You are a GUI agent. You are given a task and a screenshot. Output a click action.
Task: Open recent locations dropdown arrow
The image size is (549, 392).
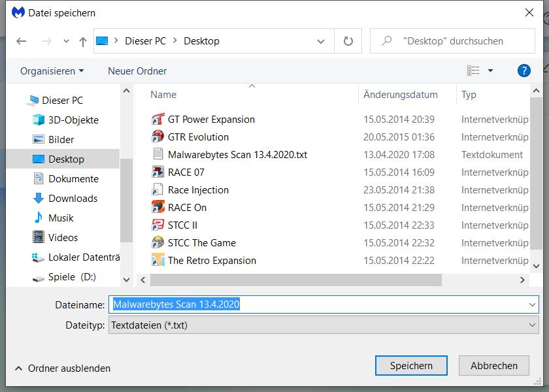point(66,41)
